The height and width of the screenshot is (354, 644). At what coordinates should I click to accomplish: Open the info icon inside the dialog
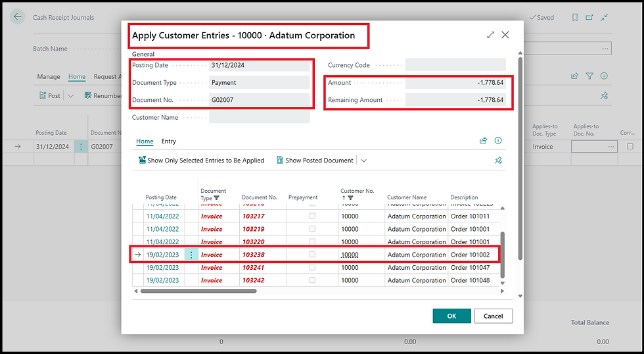pos(498,141)
